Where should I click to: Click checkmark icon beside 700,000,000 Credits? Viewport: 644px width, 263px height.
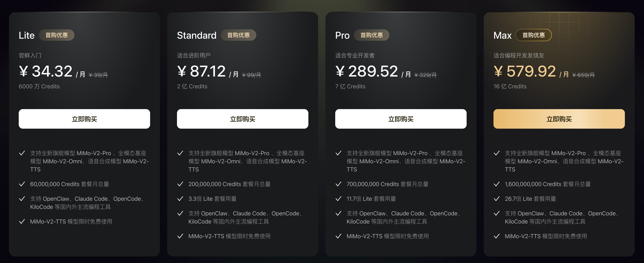pos(338,184)
